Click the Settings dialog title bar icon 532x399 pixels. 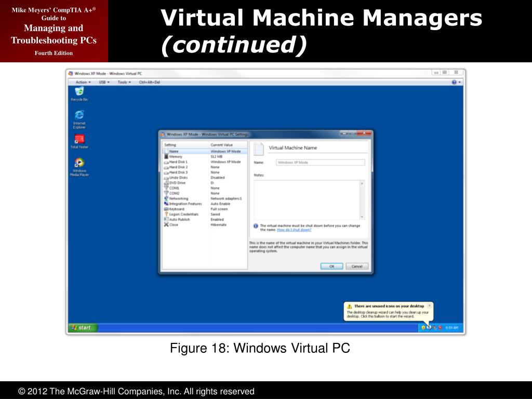163,135
